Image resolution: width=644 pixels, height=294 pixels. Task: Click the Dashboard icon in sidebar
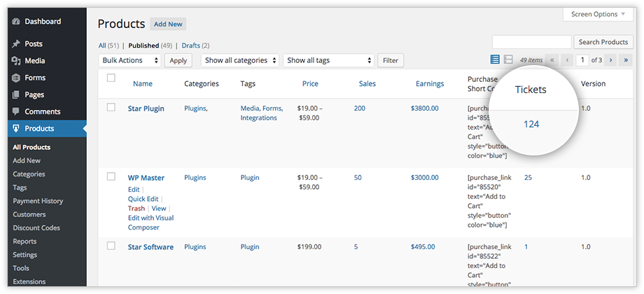tap(15, 22)
